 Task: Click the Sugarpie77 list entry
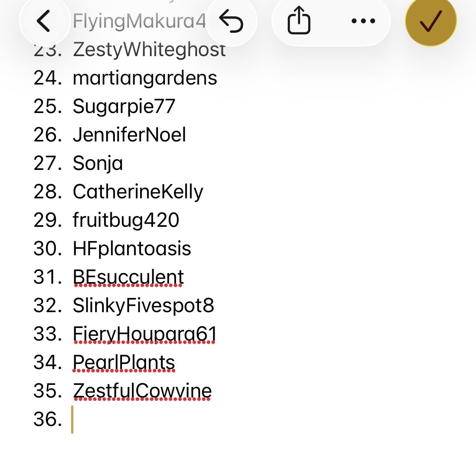point(124,106)
